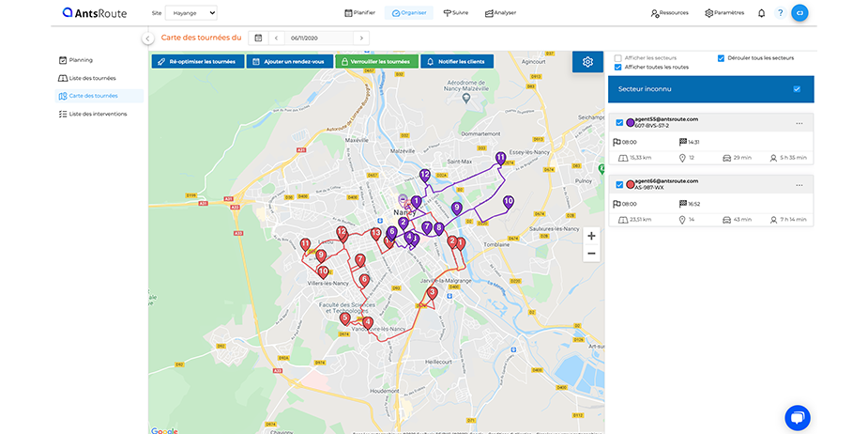868x434 pixels.
Task: Switch to the Planifier tab
Action: point(359,13)
